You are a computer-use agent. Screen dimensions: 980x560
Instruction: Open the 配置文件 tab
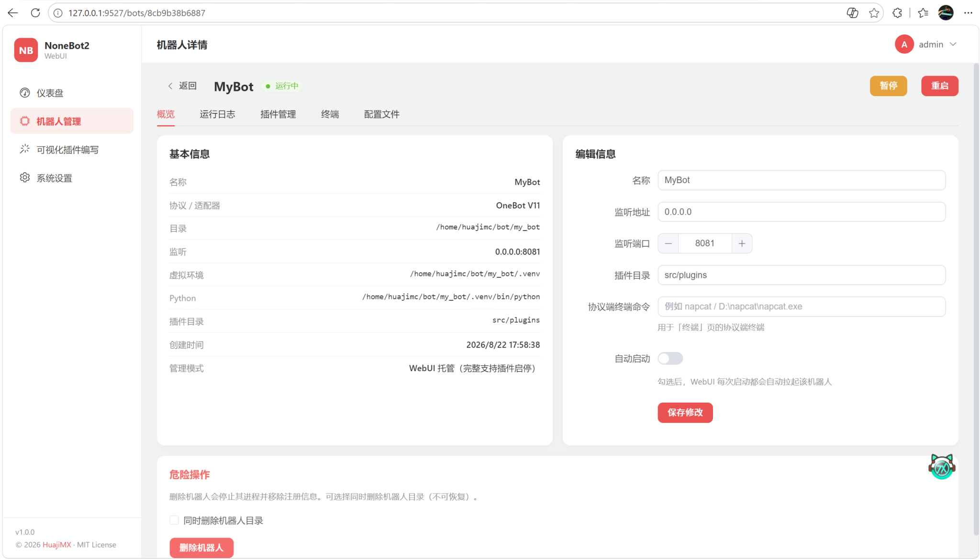click(381, 114)
